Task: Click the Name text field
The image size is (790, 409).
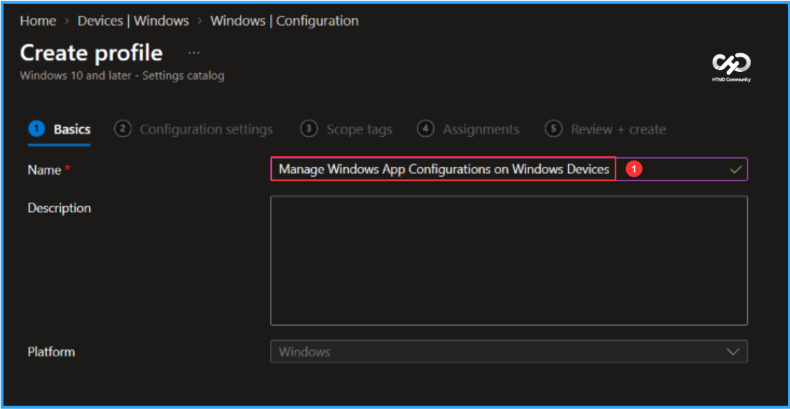Action: (509, 169)
